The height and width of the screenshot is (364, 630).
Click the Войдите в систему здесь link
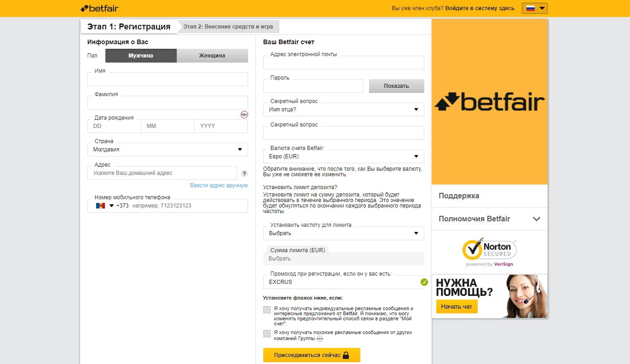pos(480,8)
